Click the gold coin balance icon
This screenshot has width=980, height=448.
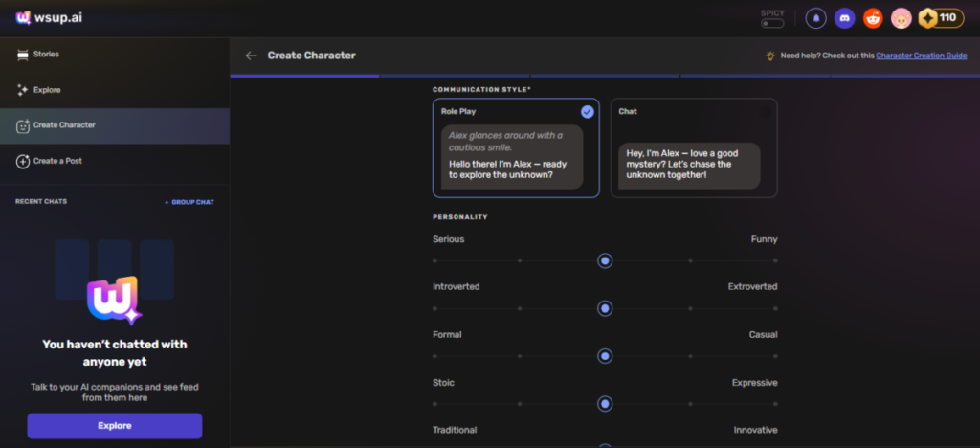927,18
